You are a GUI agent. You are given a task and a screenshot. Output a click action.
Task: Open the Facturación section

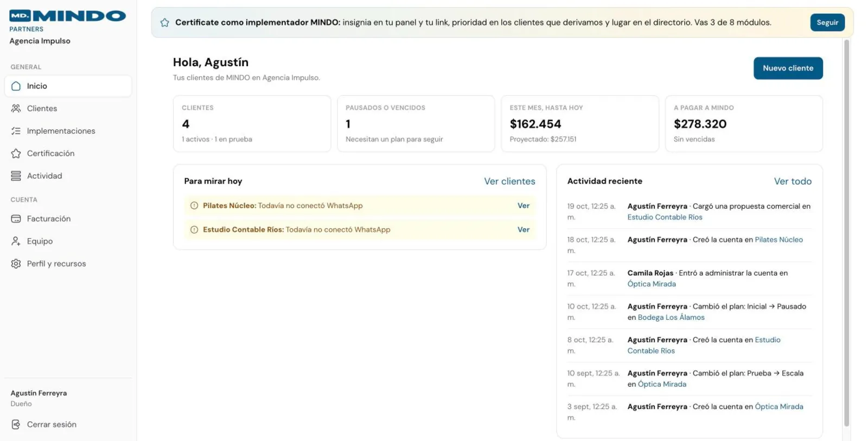coord(68,219)
